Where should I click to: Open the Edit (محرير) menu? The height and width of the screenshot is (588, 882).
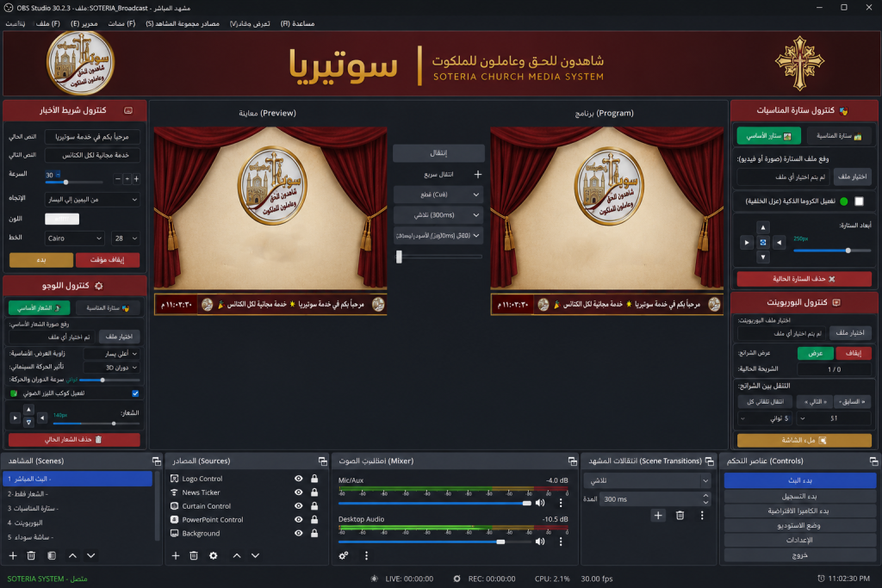pyautogui.click(x=84, y=23)
